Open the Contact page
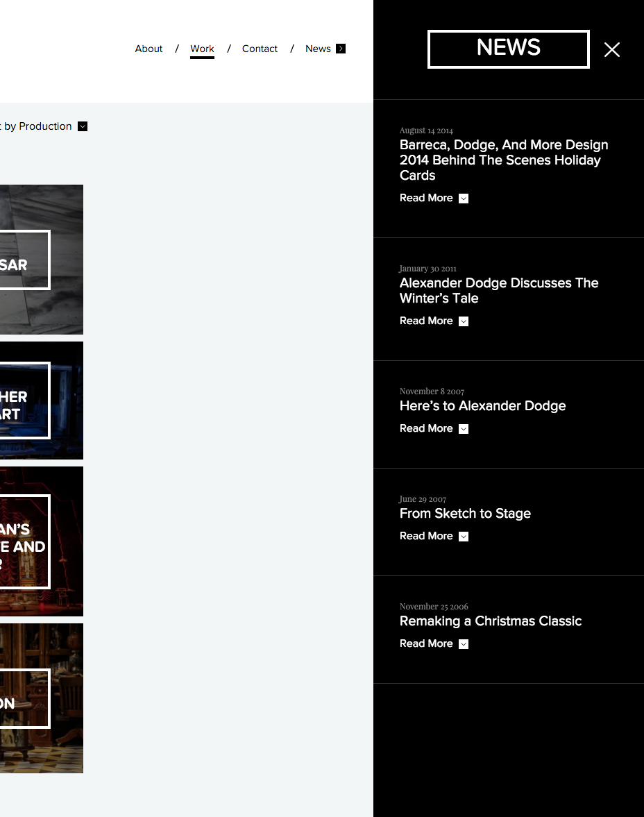Image resolution: width=644 pixels, height=817 pixels. [260, 49]
